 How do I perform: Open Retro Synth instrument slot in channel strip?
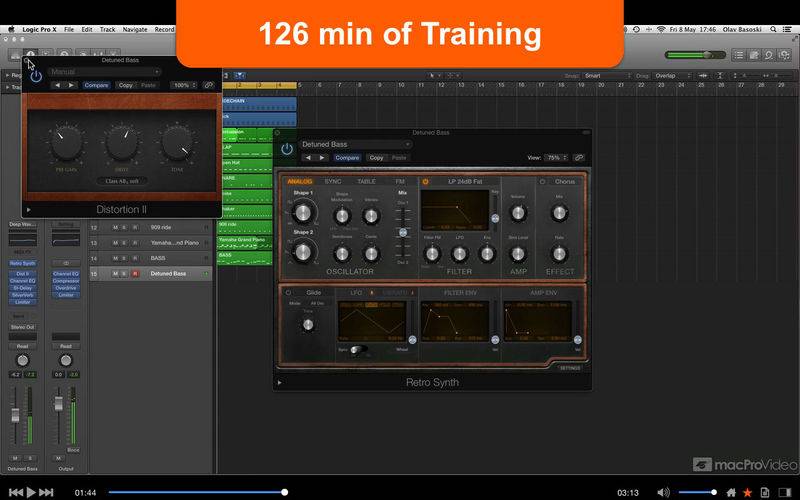click(x=22, y=263)
